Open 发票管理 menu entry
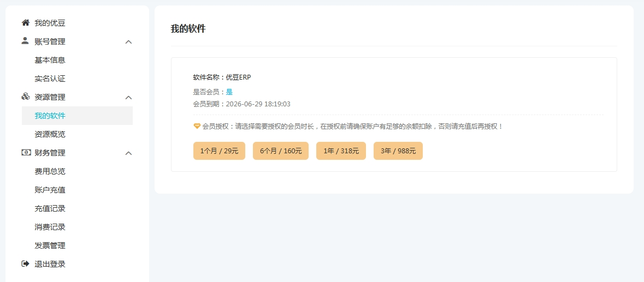Screen dimensions: 644x282 [50, 245]
